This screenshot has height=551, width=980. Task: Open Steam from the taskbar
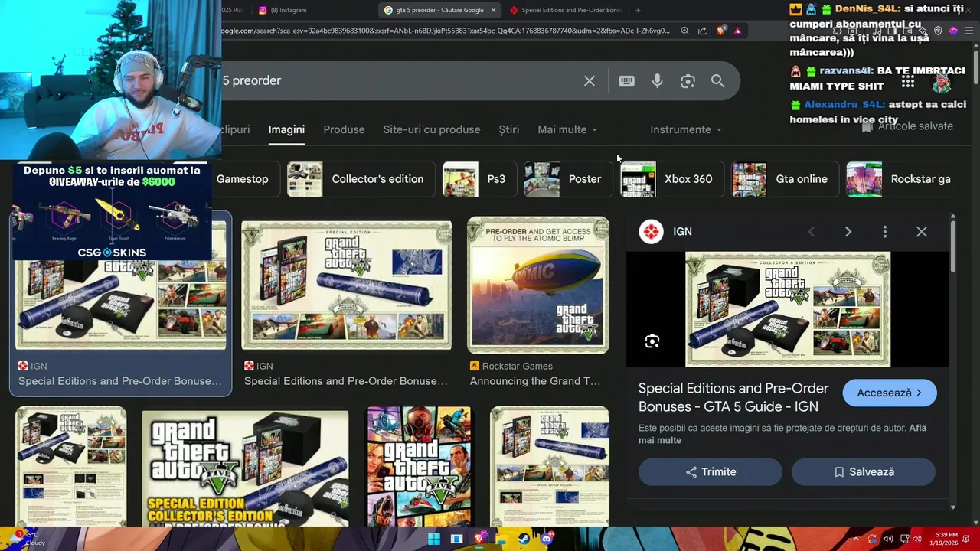tap(524, 539)
